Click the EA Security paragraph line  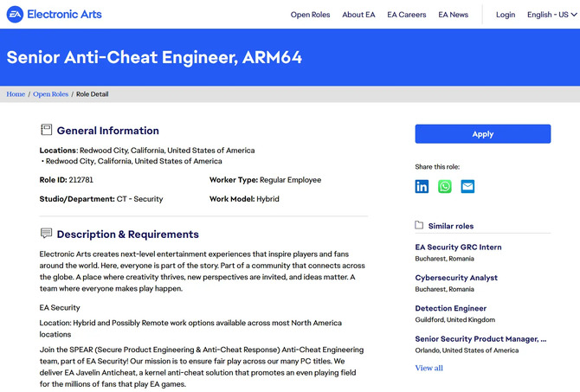click(60, 308)
